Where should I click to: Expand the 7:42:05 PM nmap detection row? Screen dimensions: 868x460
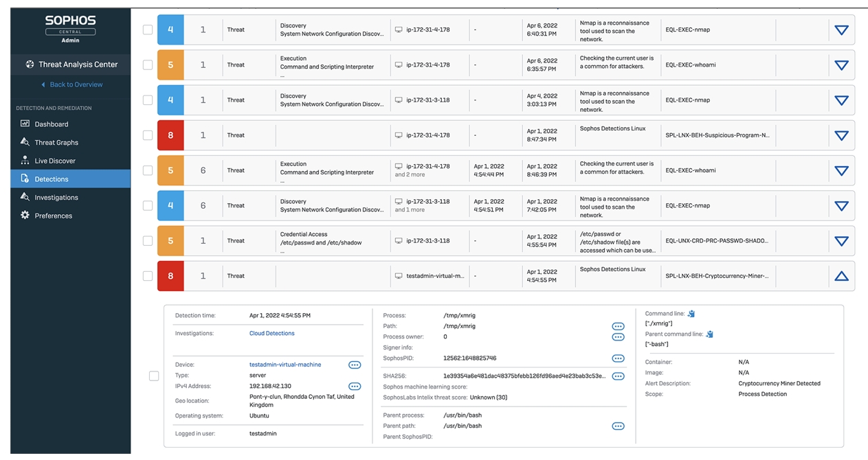click(841, 206)
